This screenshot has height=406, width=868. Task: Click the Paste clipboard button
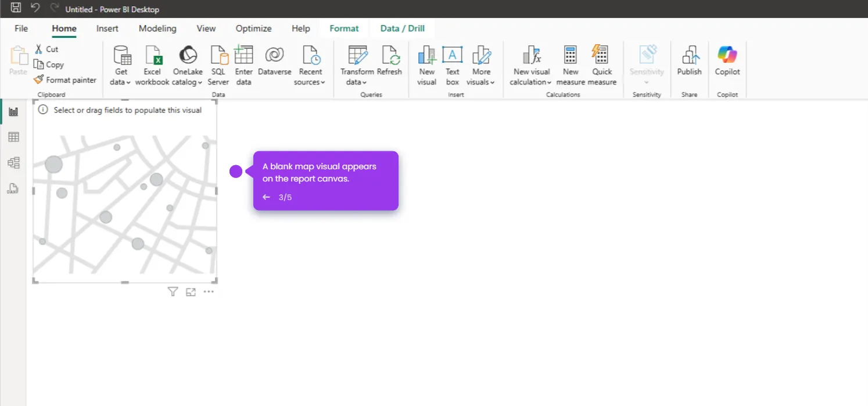coord(18,61)
